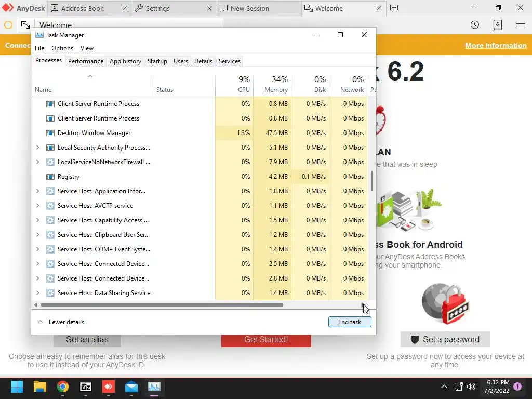Click the Get Started! button

click(266, 341)
